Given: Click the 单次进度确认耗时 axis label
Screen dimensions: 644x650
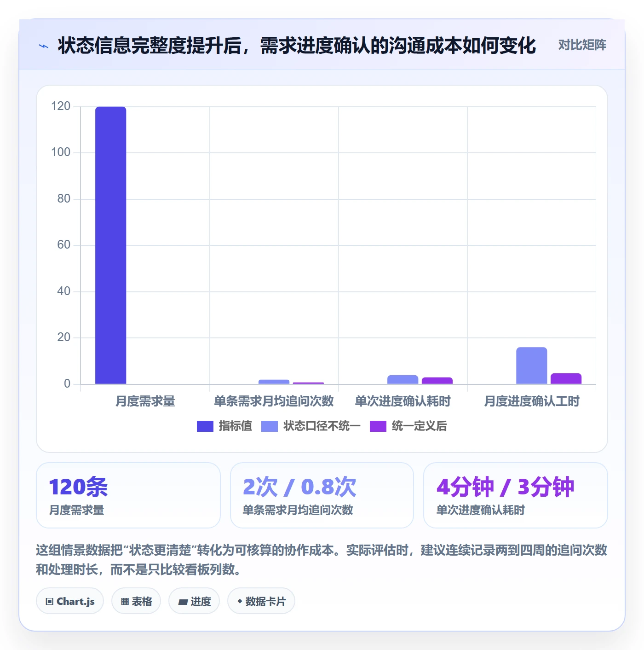Looking at the screenshot, I should pos(403,401).
